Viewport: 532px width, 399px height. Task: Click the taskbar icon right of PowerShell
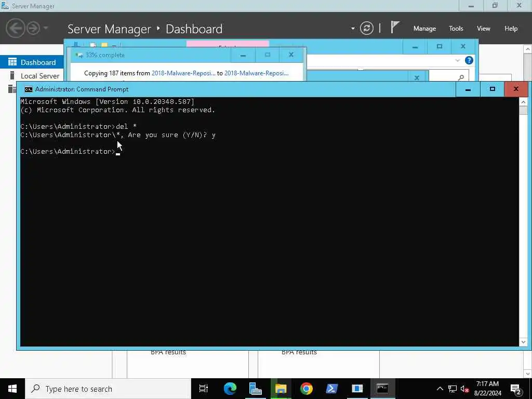[357, 389]
